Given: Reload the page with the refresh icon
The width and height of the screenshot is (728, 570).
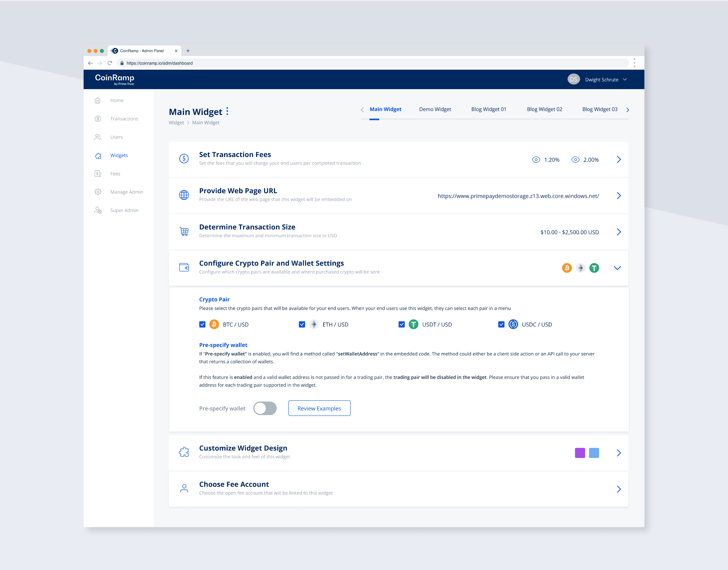Looking at the screenshot, I should point(109,63).
